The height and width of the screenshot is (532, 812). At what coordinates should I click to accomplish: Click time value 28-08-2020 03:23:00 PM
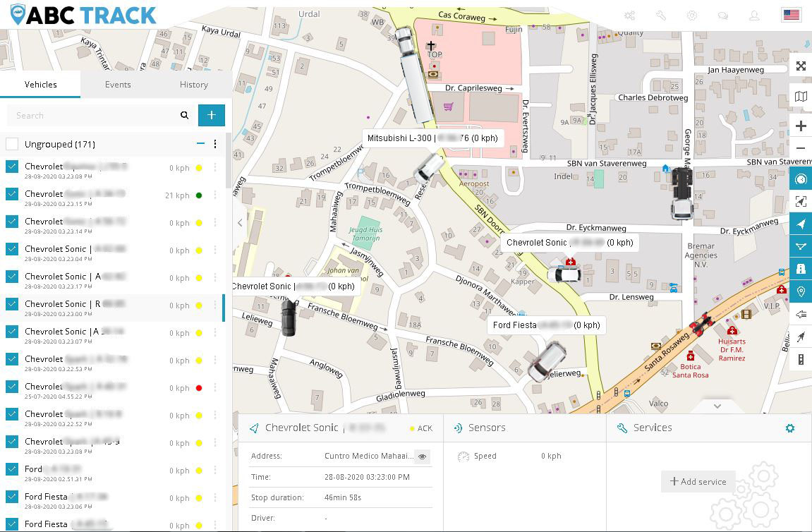(x=367, y=477)
